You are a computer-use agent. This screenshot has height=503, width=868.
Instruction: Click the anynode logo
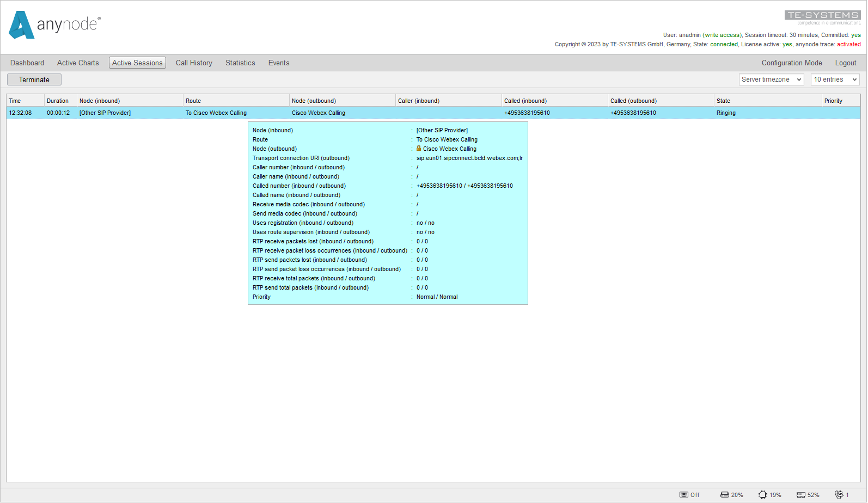(x=54, y=24)
